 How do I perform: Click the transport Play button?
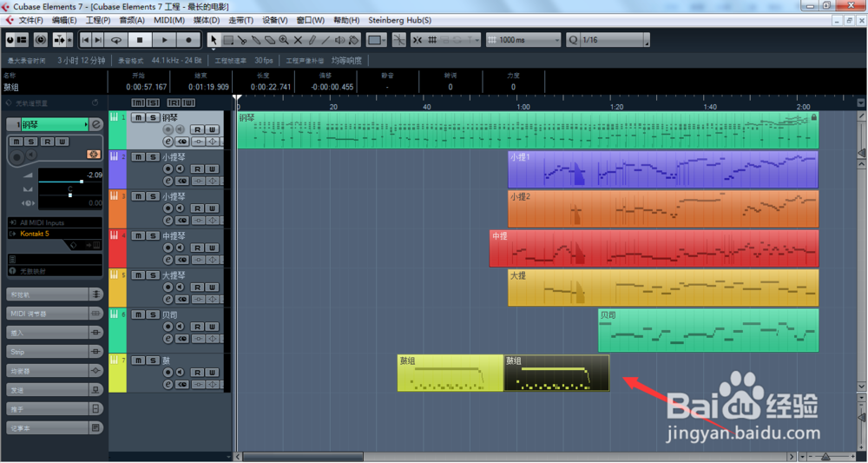coord(164,40)
